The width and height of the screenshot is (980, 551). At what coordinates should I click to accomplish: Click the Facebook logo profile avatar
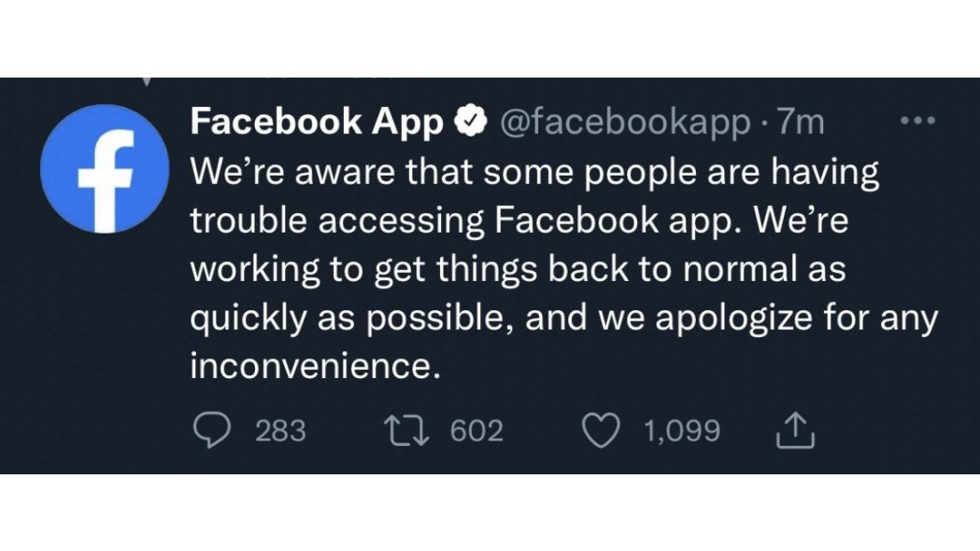pyautogui.click(x=104, y=169)
